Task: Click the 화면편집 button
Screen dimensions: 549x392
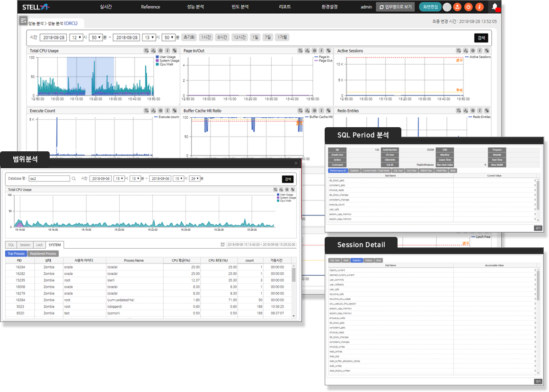Action: (x=430, y=7)
